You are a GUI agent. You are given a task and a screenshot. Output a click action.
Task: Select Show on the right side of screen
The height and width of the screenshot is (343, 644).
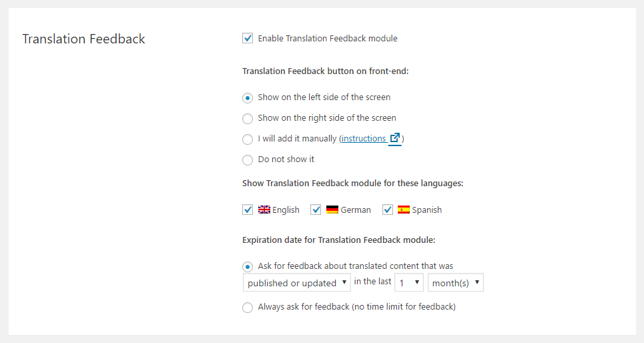click(x=247, y=119)
